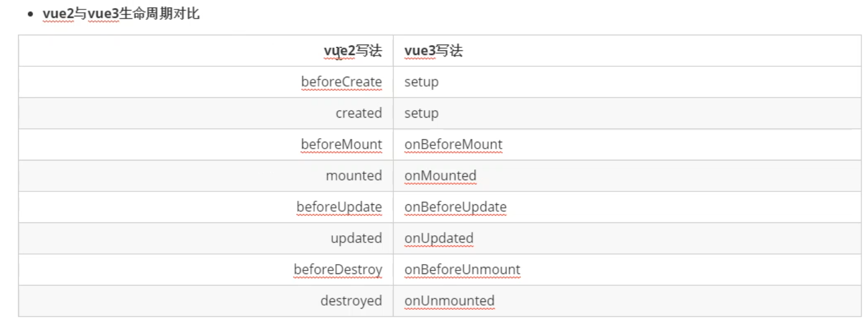Place cursor in the beforeMount cell

tap(341, 145)
